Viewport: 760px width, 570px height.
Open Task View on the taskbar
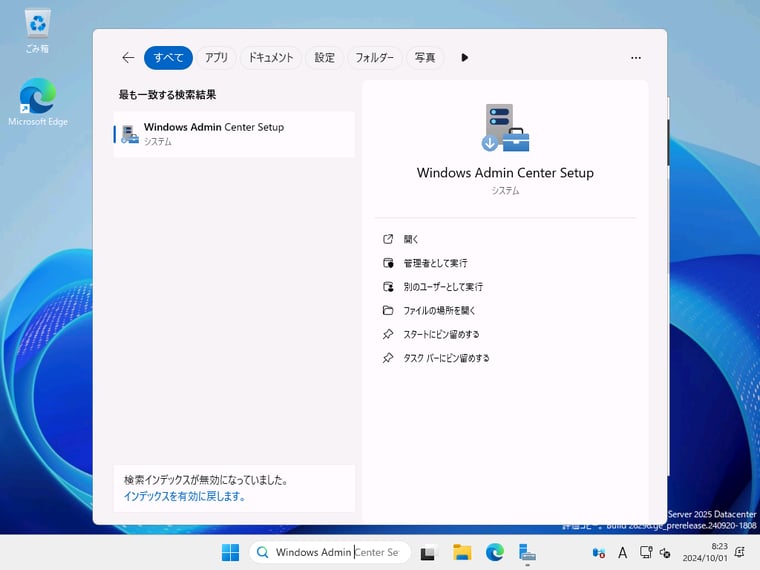[x=428, y=552]
